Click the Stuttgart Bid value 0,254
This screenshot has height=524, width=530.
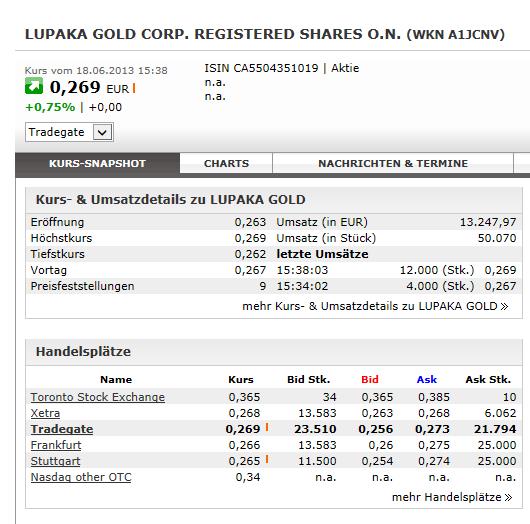377,461
